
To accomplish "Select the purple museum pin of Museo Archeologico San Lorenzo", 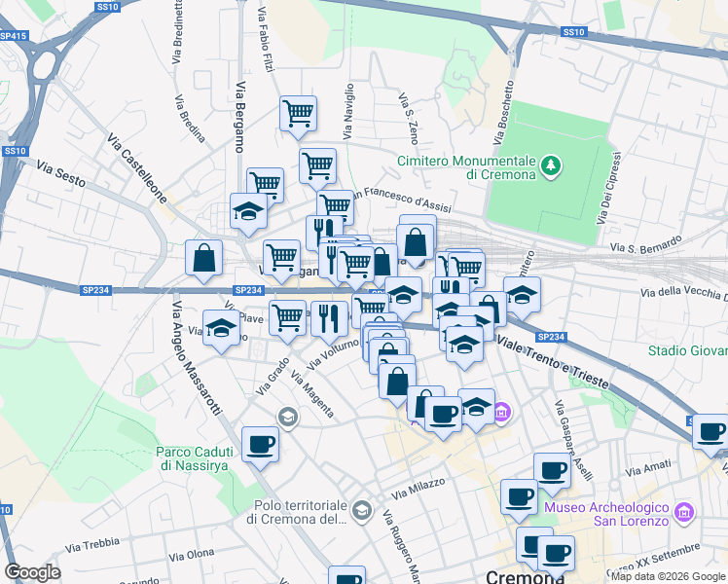I will 683,513.
